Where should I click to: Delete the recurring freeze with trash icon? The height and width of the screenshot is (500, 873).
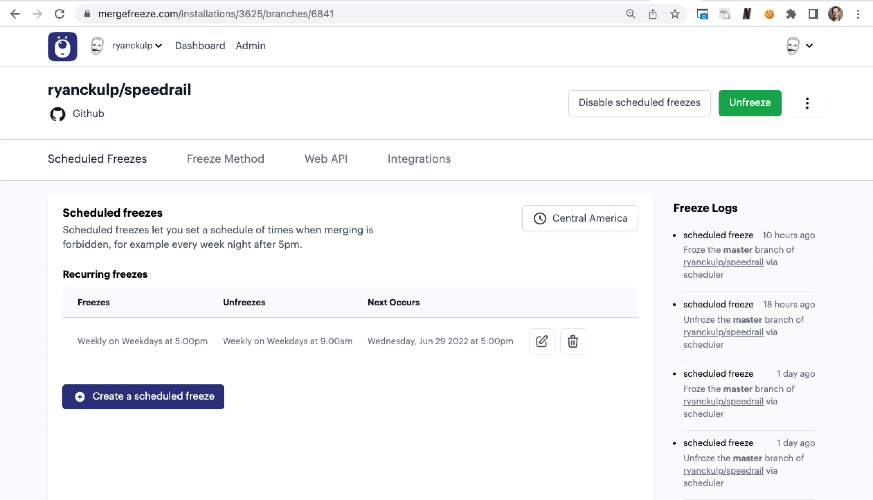[x=573, y=341]
